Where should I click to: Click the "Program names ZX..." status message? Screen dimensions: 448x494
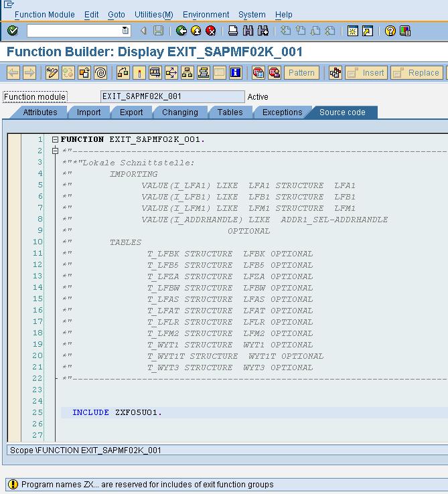pos(147,484)
